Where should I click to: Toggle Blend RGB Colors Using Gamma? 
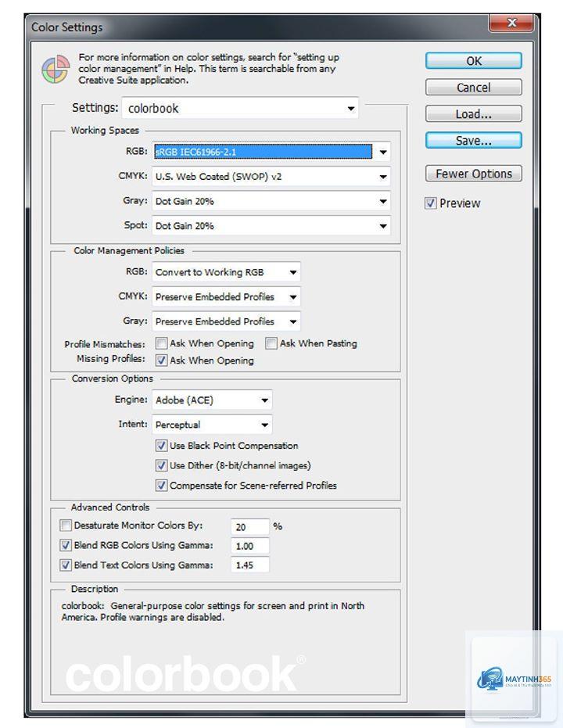(66, 545)
